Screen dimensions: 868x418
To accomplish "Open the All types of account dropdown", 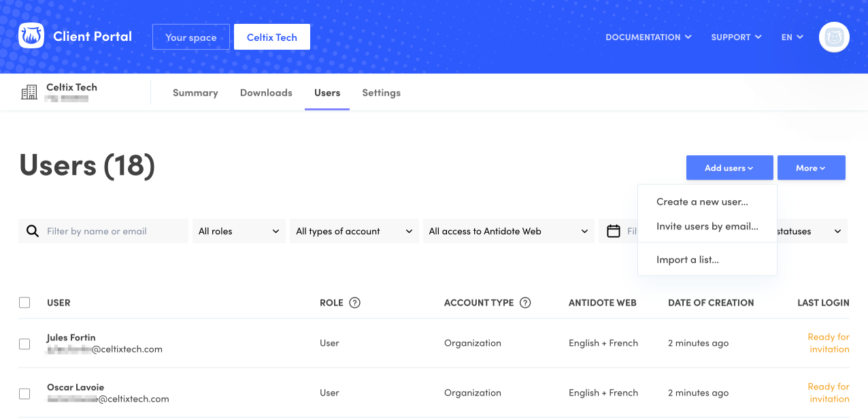I will click(x=354, y=231).
